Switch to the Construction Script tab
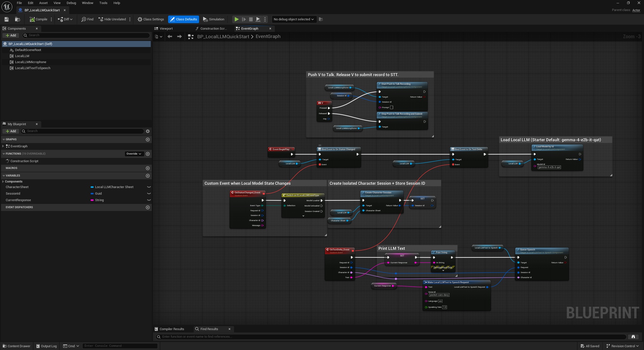644x350 pixels. click(213, 28)
